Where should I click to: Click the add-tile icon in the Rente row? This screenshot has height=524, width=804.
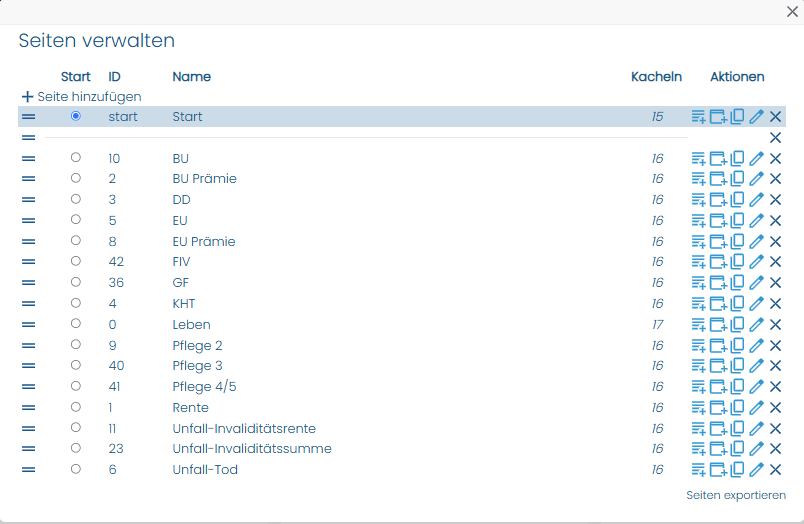pyautogui.click(x=718, y=408)
